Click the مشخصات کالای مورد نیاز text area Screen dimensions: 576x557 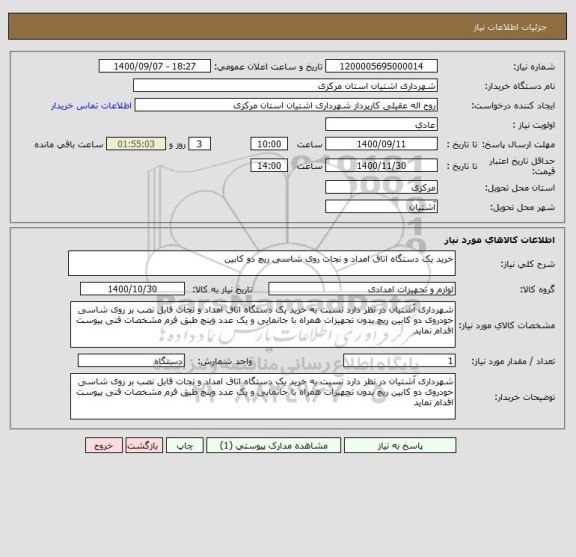click(x=263, y=324)
